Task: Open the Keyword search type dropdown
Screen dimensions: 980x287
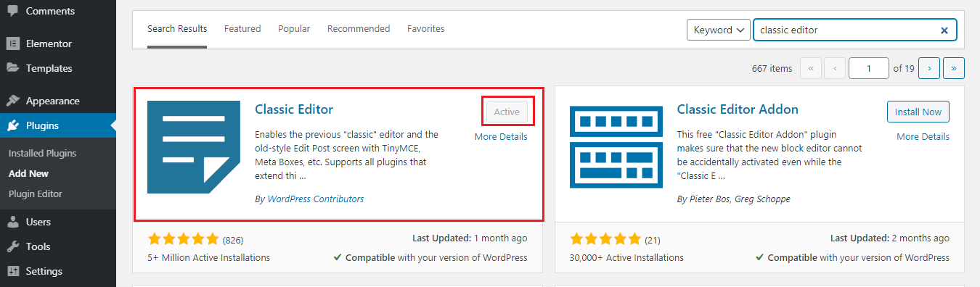Action: 718,30
